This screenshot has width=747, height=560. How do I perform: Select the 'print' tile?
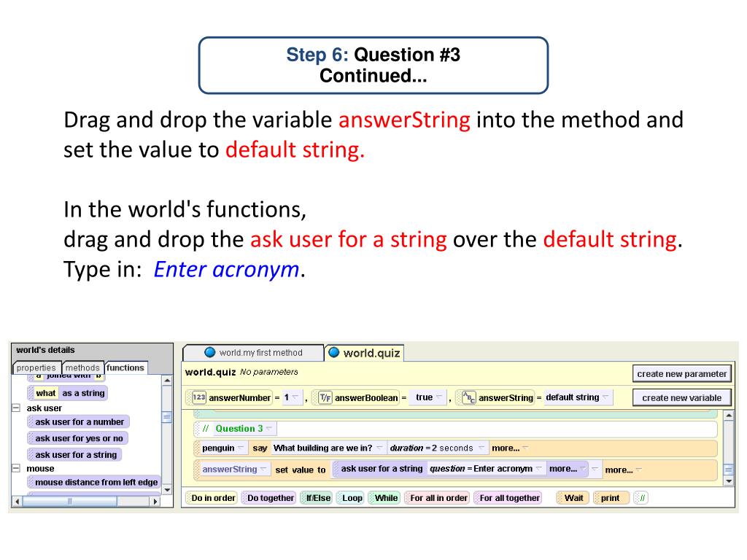point(611,497)
